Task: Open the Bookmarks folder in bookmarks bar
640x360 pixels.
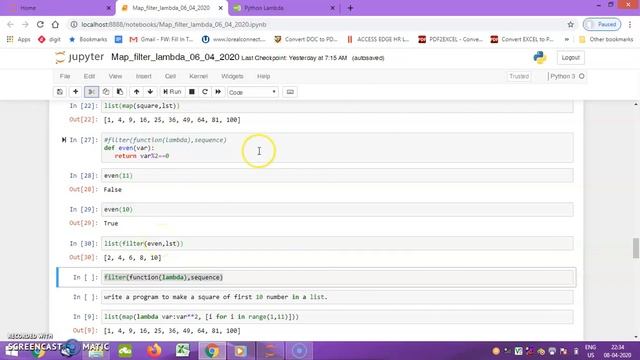Action: tap(88, 39)
